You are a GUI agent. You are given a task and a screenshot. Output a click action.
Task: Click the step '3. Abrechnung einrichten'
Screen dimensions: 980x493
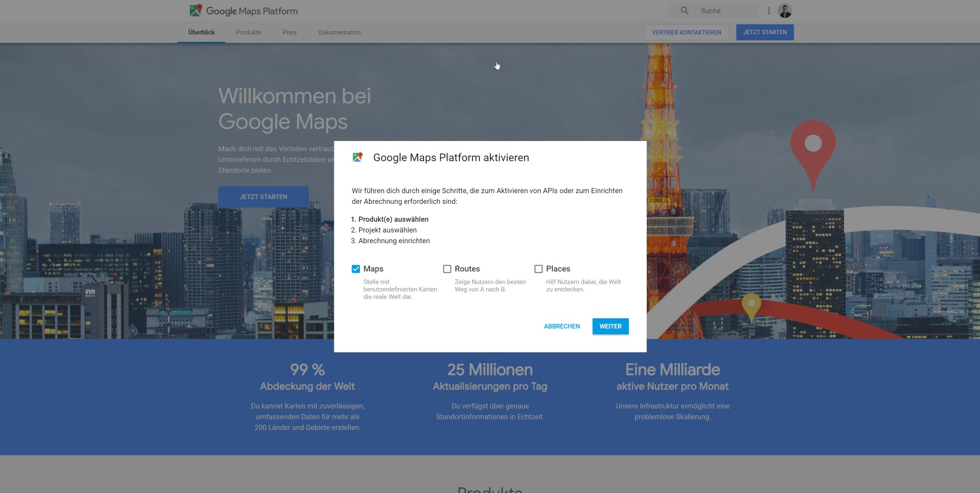pos(390,241)
